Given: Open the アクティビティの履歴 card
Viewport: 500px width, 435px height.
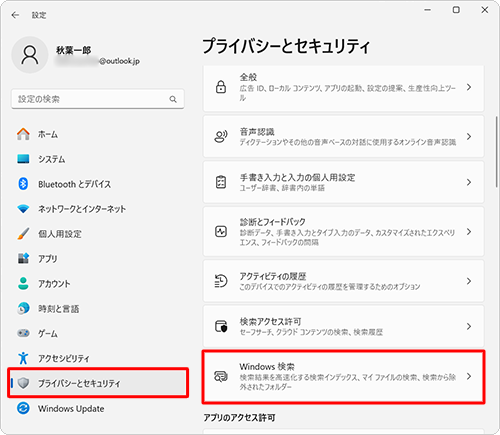Looking at the screenshot, I should tap(343, 281).
